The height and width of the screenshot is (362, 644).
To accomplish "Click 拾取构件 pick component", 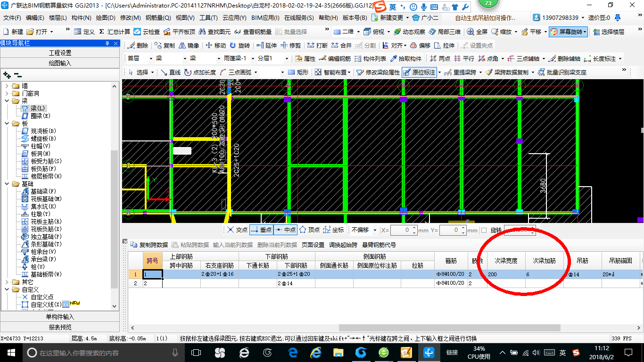I will [x=405, y=59].
